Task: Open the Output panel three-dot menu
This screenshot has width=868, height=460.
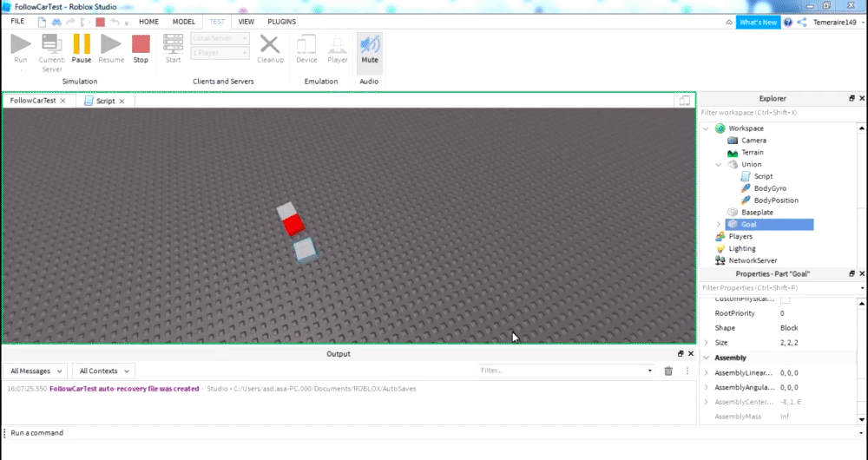Action: (687, 371)
